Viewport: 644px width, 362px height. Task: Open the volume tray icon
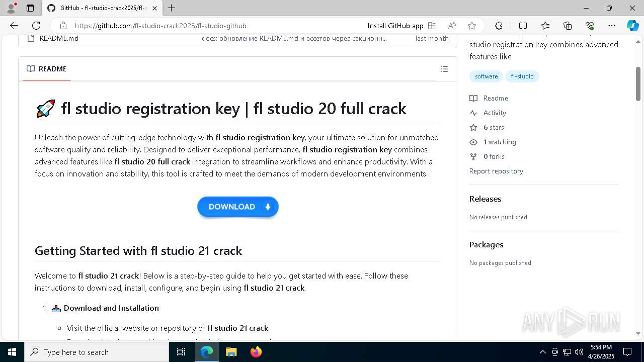click(x=579, y=352)
